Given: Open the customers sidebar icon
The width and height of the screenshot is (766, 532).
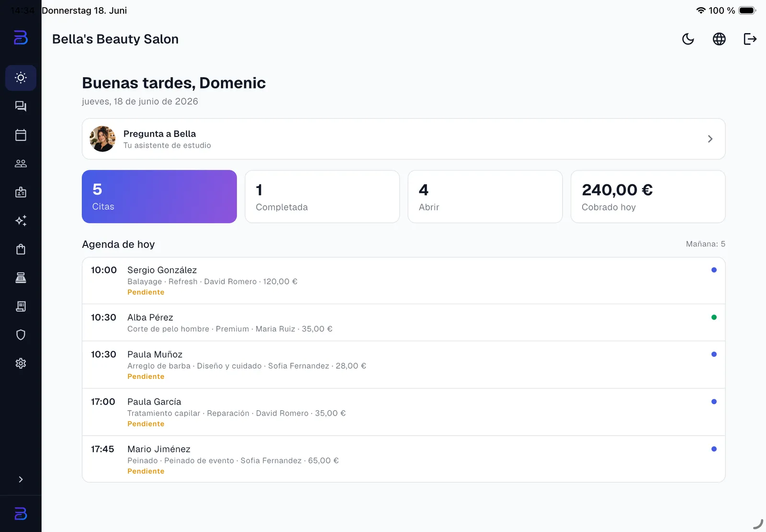Looking at the screenshot, I should pos(21,164).
